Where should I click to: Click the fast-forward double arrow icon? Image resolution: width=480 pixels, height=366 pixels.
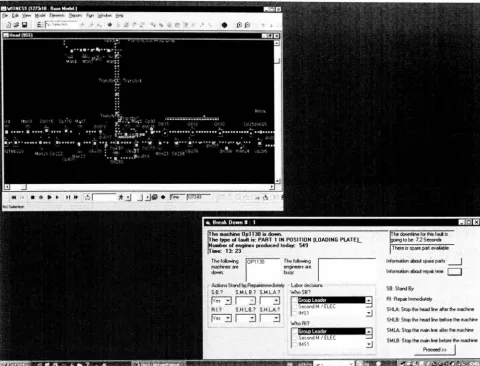(76, 197)
